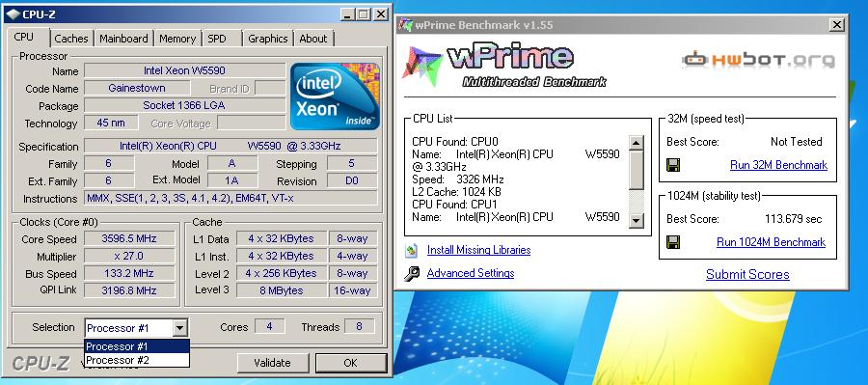Image resolution: width=868 pixels, height=385 pixels.
Task: Click 'Speed: 3326 MHz' in CPU List
Action: pos(458,179)
